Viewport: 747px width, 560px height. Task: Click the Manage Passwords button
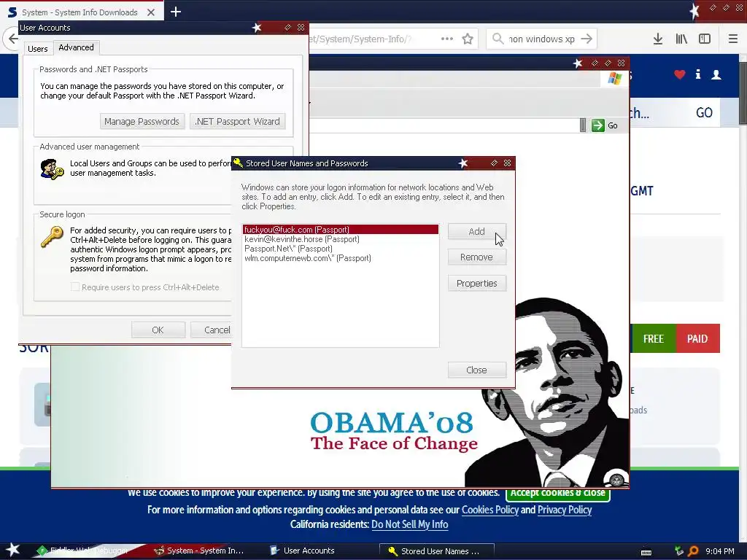coord(142,122)
